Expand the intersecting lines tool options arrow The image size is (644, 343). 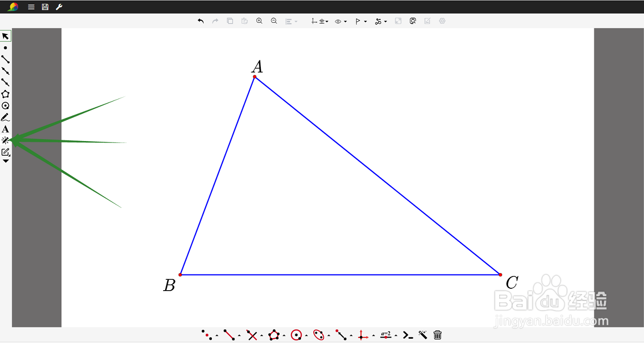pos(261,336)
